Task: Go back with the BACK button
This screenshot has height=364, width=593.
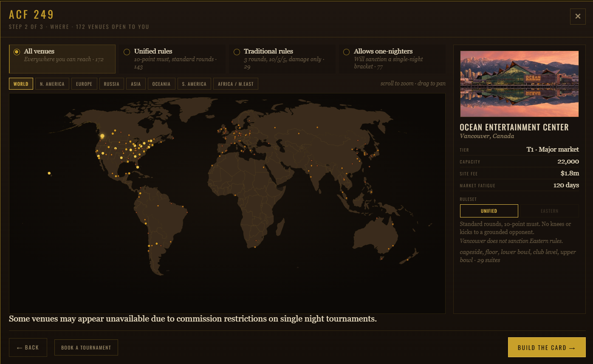Action: point(28,347)
